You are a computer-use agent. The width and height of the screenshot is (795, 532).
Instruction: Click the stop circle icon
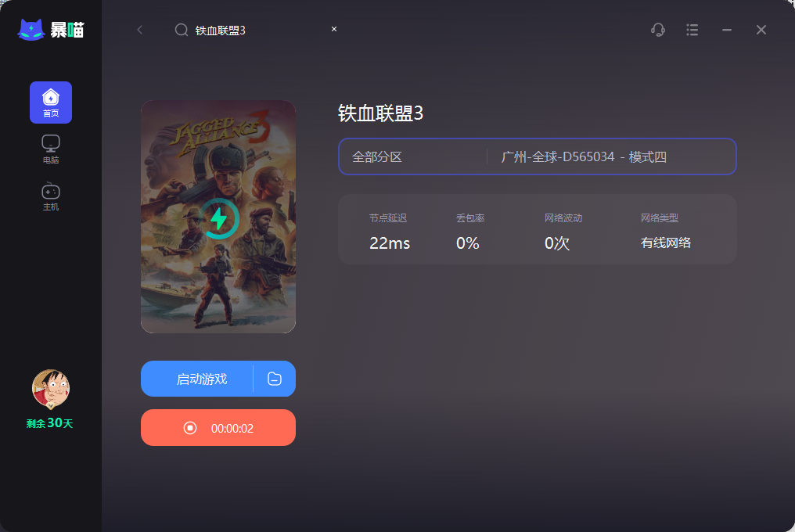190,428
